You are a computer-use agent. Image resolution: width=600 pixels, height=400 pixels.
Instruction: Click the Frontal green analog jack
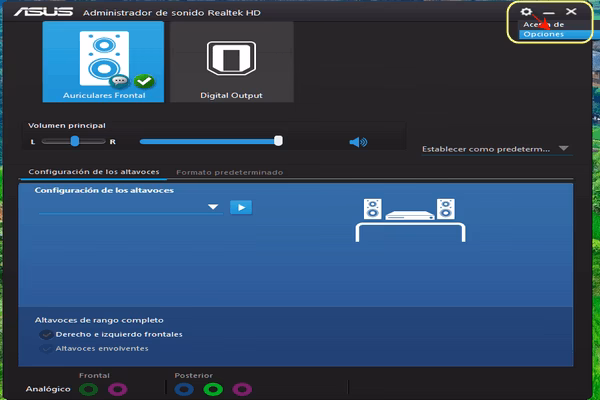[x=88, y=390]
